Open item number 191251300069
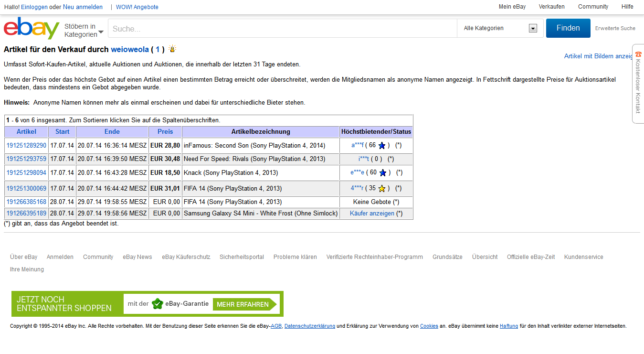Image resolution: width=644 pixels, height=354 pixels. [x=26, y=188]
